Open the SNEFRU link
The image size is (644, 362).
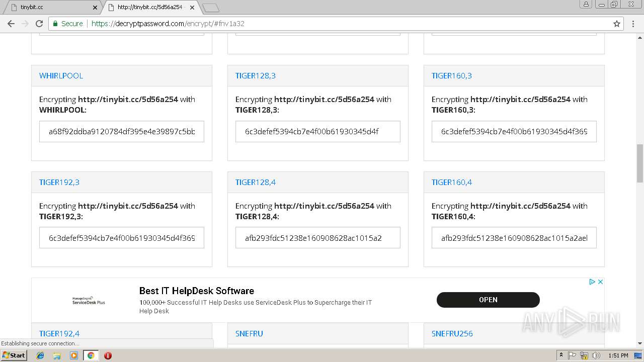click(x=249, y=334)
